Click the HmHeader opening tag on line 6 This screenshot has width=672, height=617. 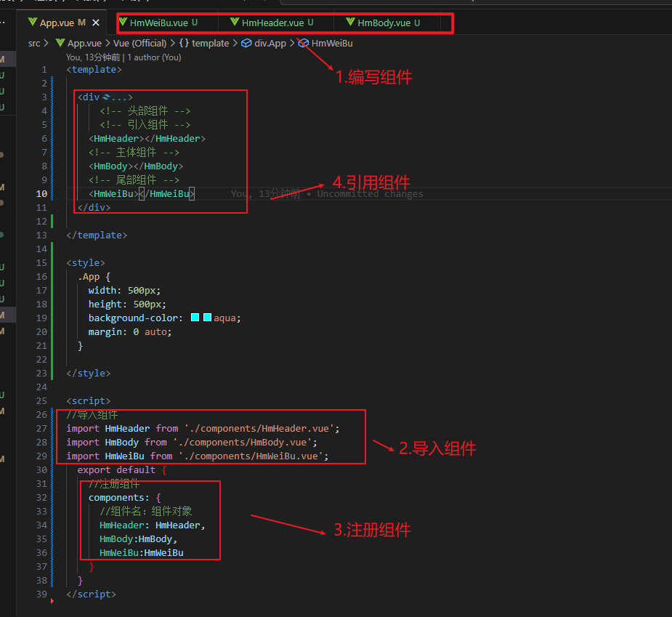[x=116, y=139]
